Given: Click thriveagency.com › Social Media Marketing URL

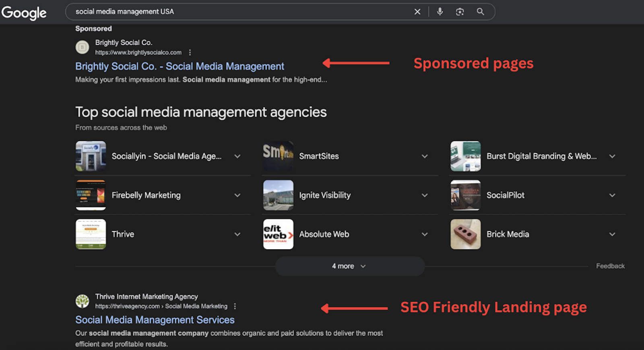Looking at the screenshot, I should (x=161, y=306).
